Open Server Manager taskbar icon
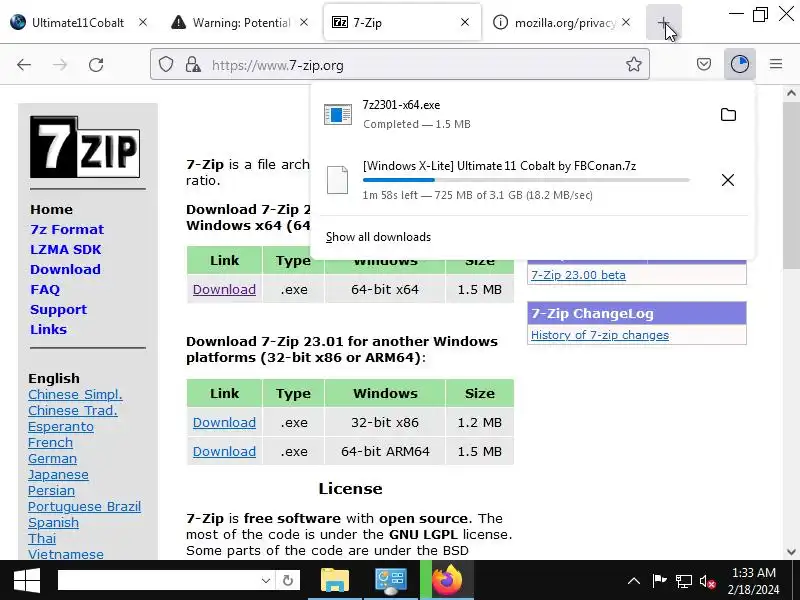 390,580
